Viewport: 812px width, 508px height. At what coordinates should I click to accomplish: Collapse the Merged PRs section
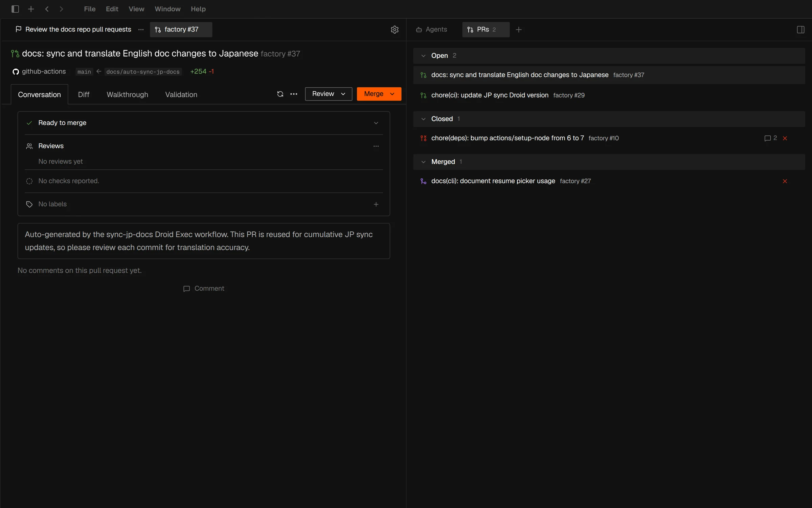pos(423,162)
